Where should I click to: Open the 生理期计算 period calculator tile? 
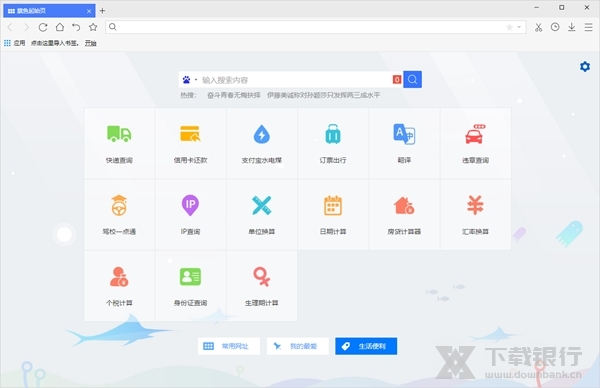(x=262, y=286)
